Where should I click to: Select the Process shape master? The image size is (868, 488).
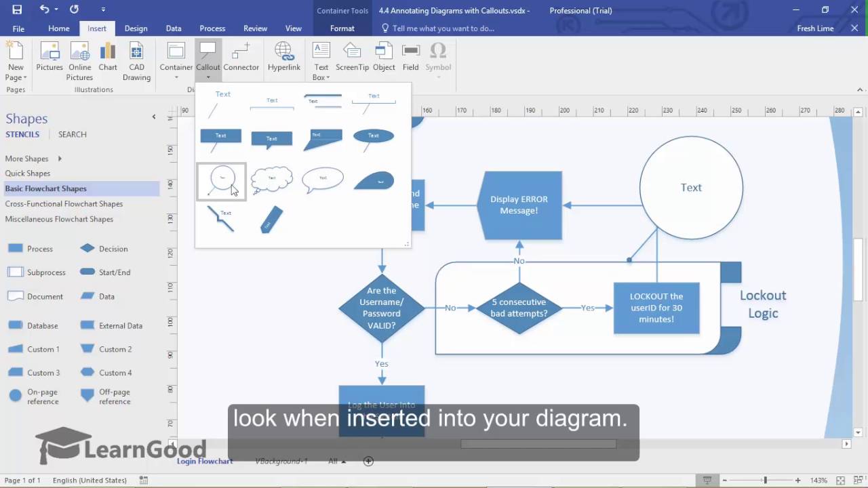coord(31,249)
